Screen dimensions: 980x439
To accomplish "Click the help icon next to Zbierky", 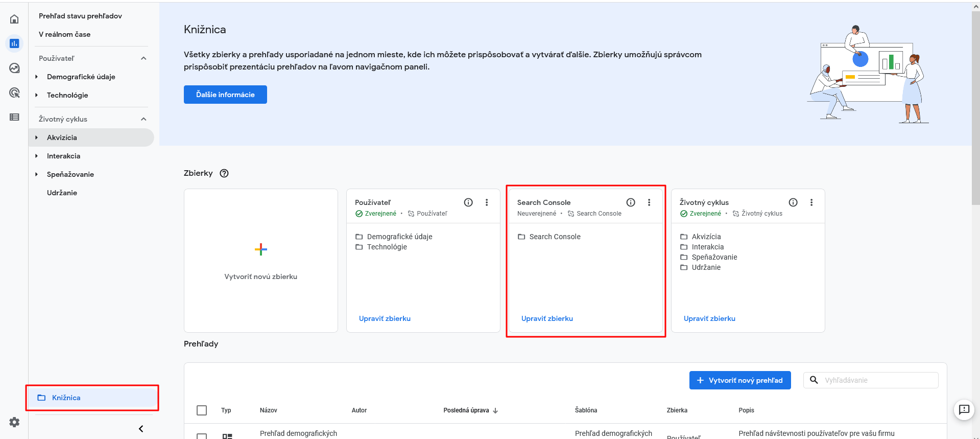I will (224, 173).
